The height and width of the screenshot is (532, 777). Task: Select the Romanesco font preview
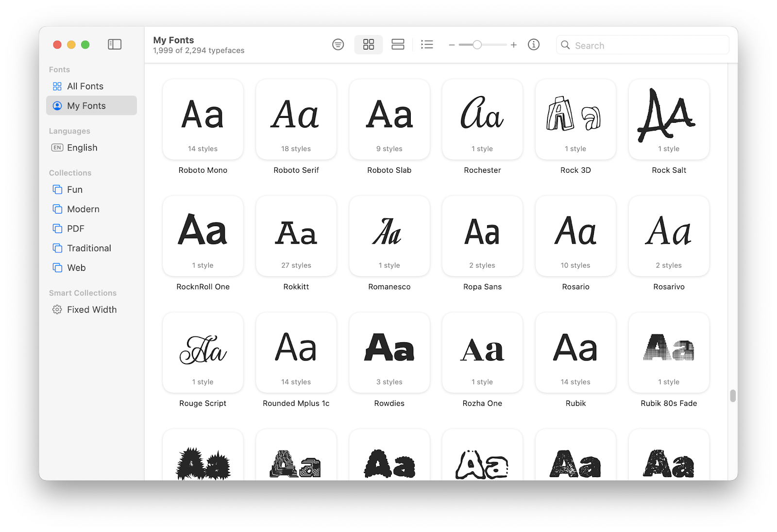click(x=389, y=236)
